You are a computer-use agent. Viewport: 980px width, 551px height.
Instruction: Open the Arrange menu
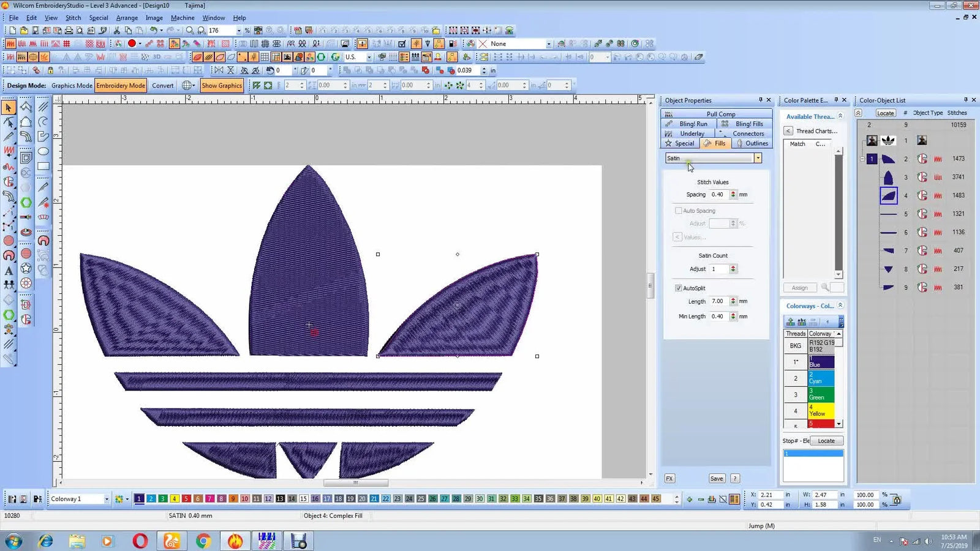(x=127, y=18)
